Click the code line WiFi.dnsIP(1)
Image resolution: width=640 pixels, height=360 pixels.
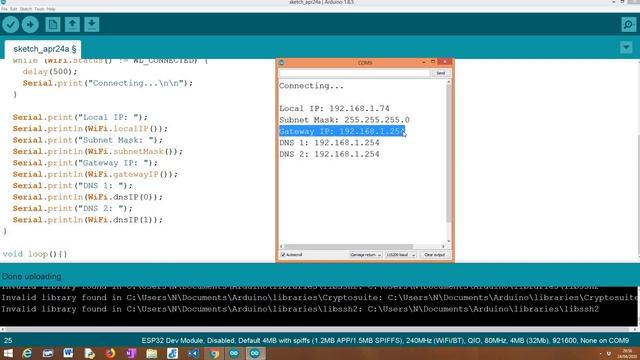pos(88,220)
